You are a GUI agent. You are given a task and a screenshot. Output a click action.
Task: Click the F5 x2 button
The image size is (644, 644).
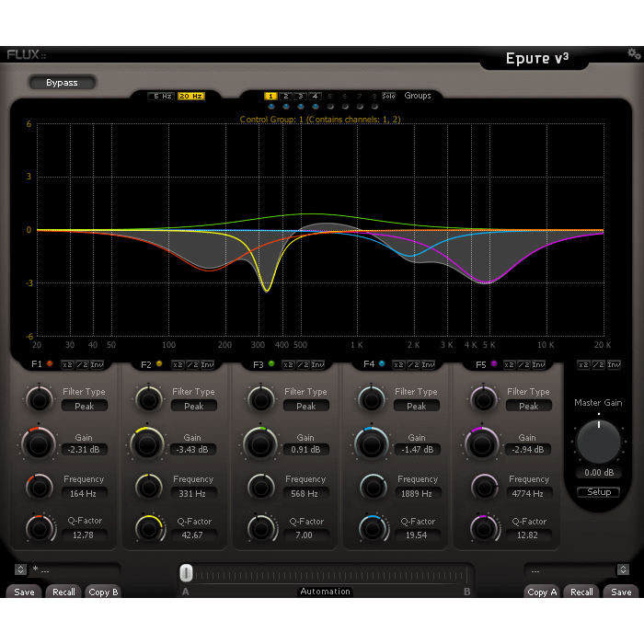point(510,364)
